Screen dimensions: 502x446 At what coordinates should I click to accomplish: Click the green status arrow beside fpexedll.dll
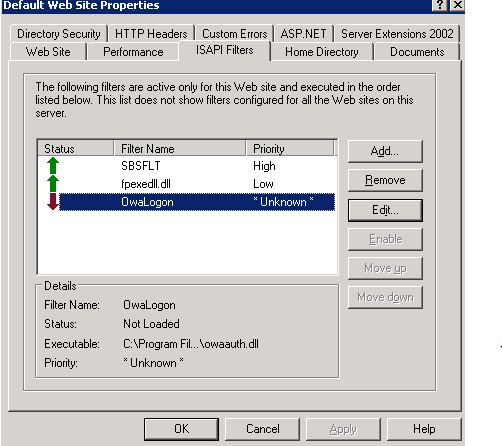[53, 184]
